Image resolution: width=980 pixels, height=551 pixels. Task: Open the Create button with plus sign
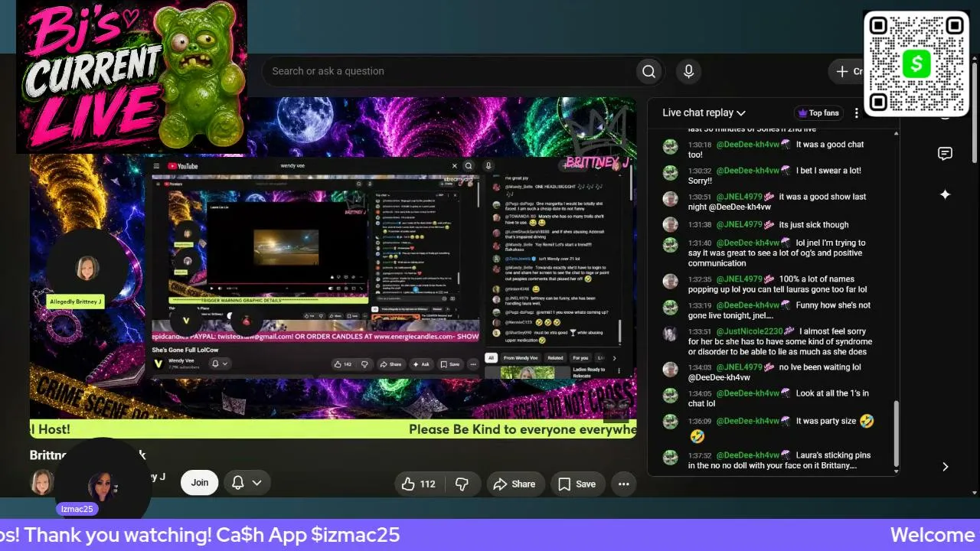pos(846,71)
